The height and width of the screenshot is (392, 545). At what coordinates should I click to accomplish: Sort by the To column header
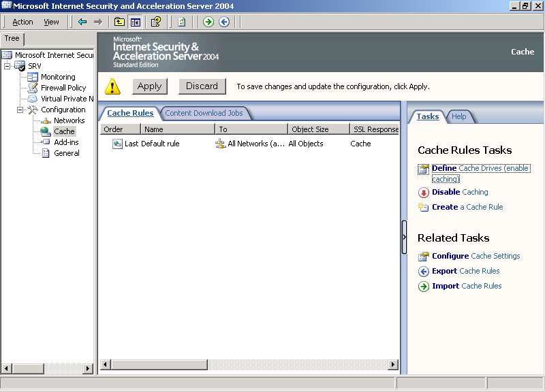251,129
